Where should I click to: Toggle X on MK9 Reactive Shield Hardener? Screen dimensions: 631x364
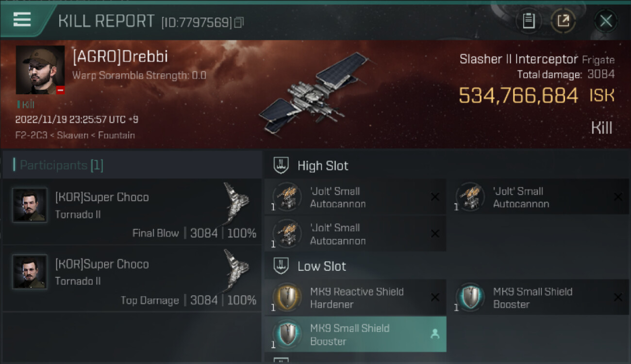coord(435,298)
